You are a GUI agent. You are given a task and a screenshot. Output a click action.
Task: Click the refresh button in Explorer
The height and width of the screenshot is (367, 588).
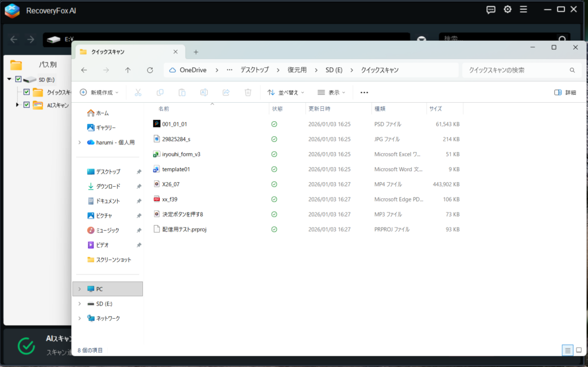click(x=150, y=70)
